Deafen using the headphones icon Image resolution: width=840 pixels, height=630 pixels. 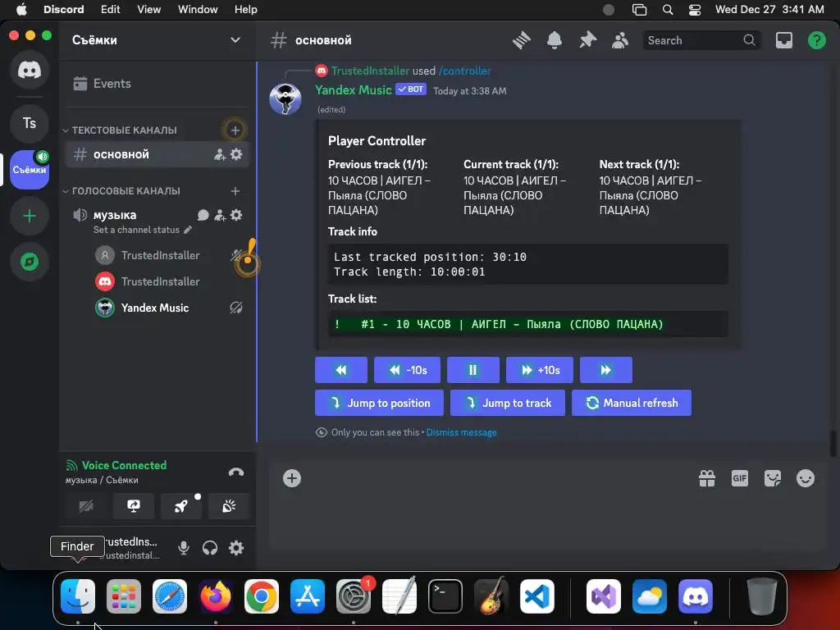(210, 548)
